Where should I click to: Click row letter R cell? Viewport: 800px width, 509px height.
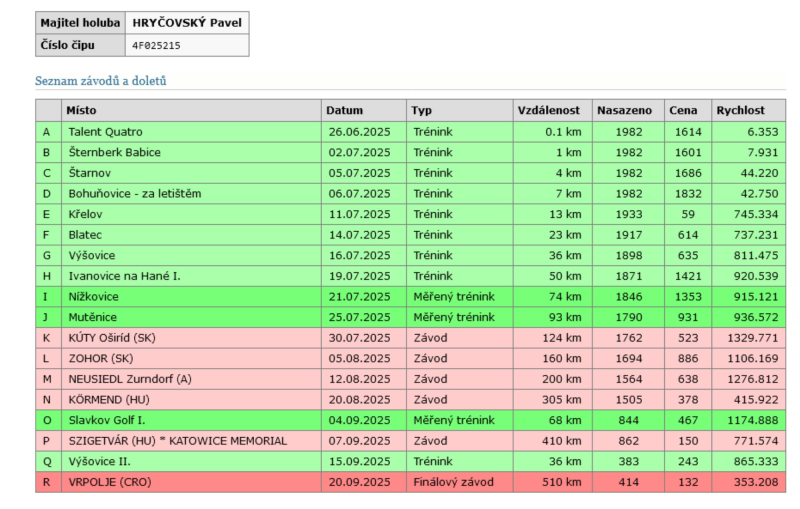(x=47, y=482)
